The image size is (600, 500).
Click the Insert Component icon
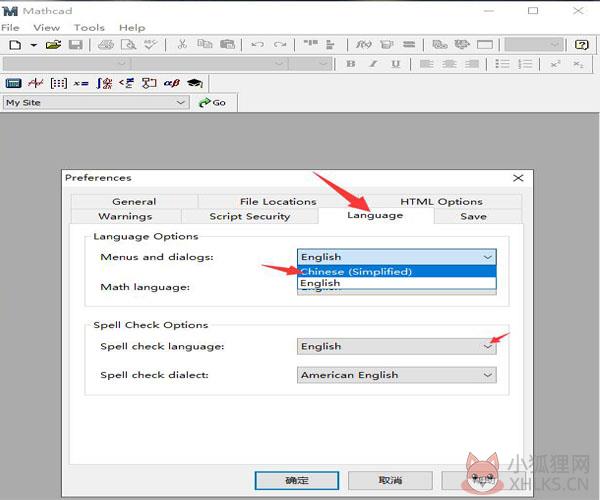click(x=462, y=44)
